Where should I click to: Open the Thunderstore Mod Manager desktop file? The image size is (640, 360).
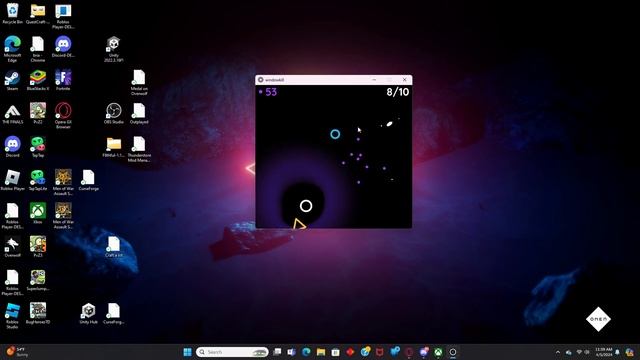click(x=139, y=149)
